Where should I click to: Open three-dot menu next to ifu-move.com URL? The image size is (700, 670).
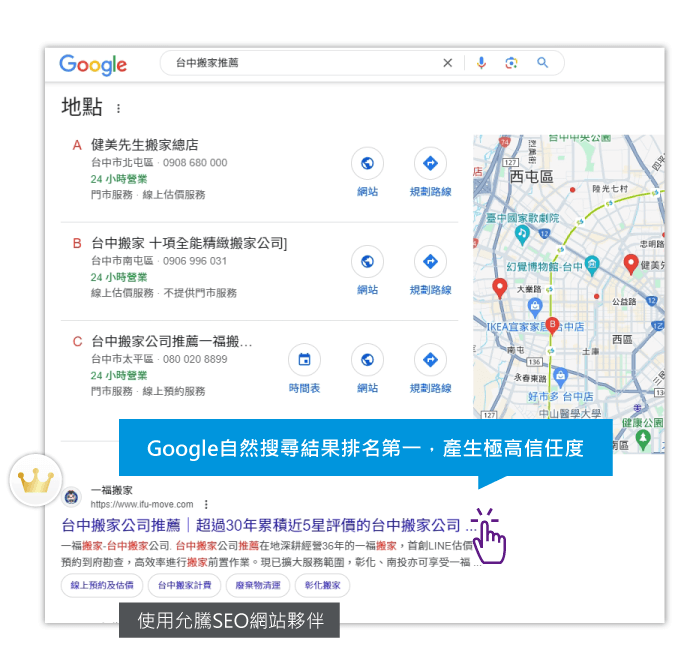tap(206, 504)
